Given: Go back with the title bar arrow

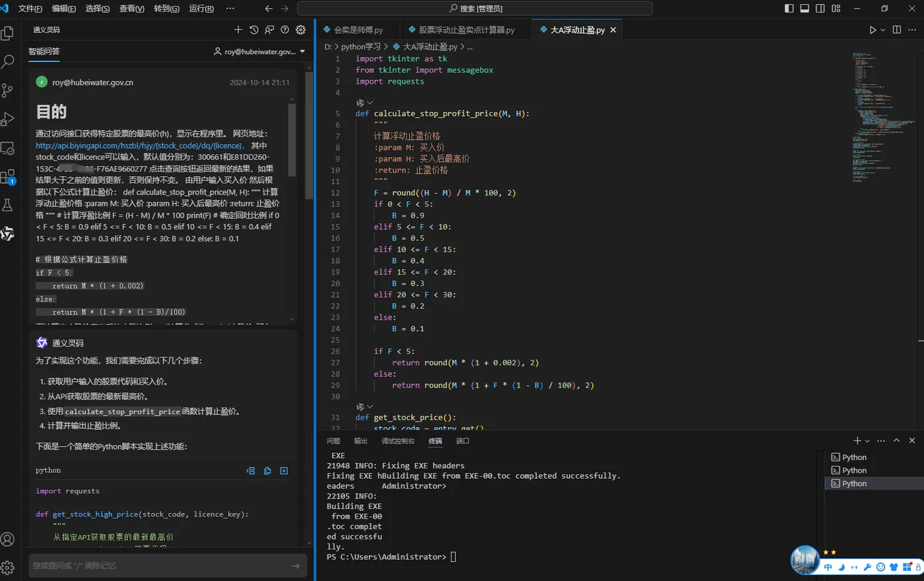Looking at the screenshot, I should (x=269, y=9).
